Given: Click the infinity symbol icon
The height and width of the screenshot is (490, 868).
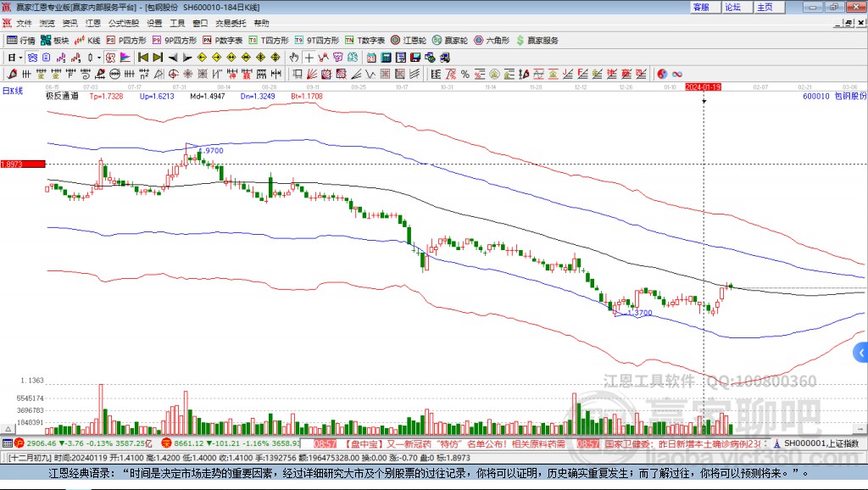Looking at the screenshot, I should 677,74.
